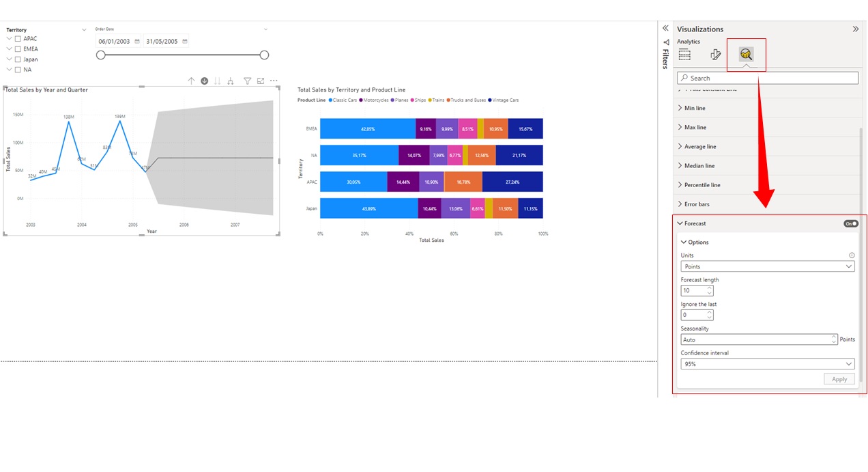Open the filter icon on line chart
The height and width of the screenshot is (472, 868).
tap(248, 81)
